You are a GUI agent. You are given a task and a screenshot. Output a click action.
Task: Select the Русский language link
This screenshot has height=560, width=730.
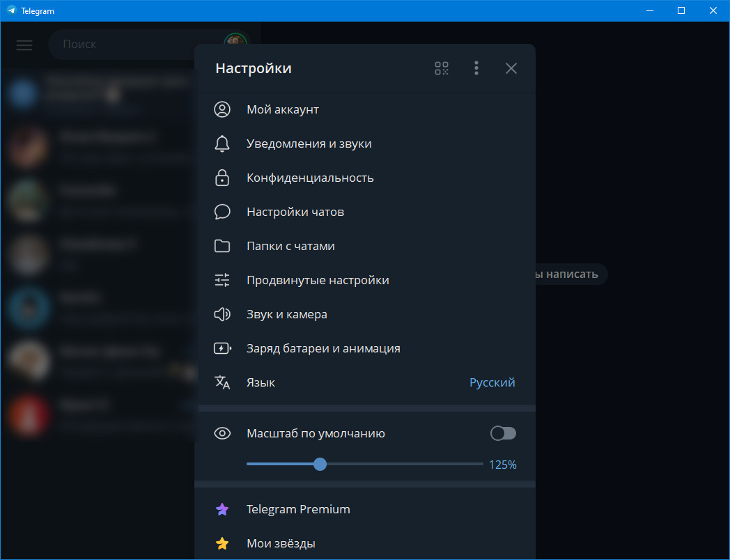492,382
